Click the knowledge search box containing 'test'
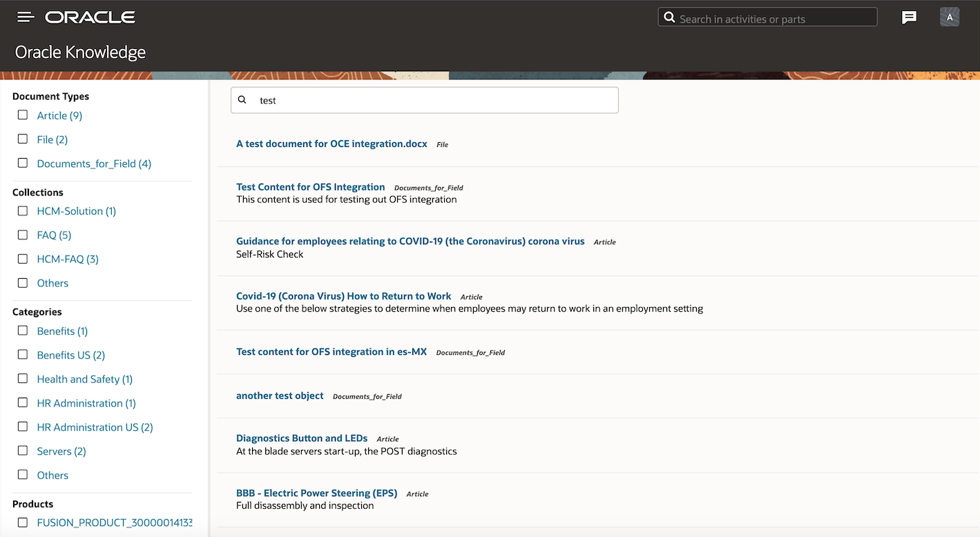 point(425,100)
